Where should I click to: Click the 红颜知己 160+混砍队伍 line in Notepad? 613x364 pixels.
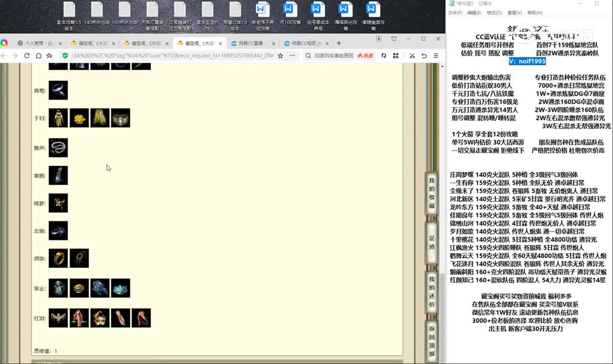coord(528,280)
